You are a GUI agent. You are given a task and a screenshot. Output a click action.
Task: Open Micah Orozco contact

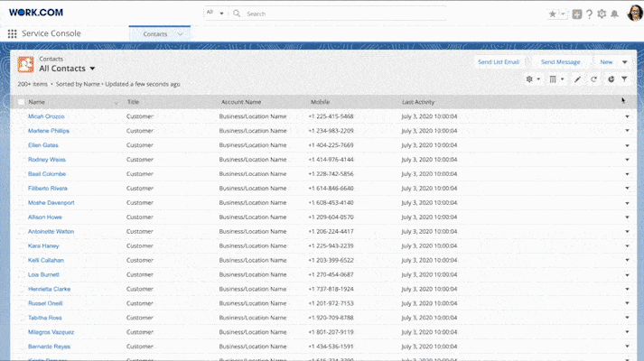click(46, 116)
